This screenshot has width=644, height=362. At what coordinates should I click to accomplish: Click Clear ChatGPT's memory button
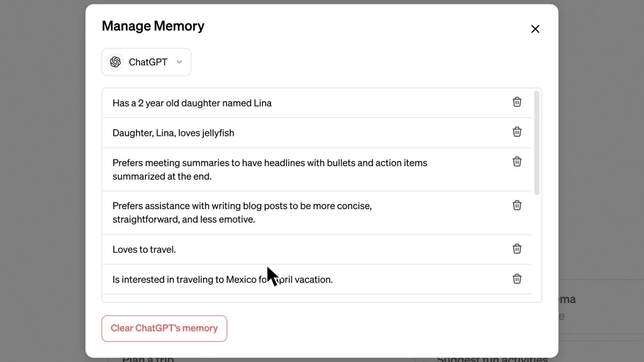tap(164, 328)
